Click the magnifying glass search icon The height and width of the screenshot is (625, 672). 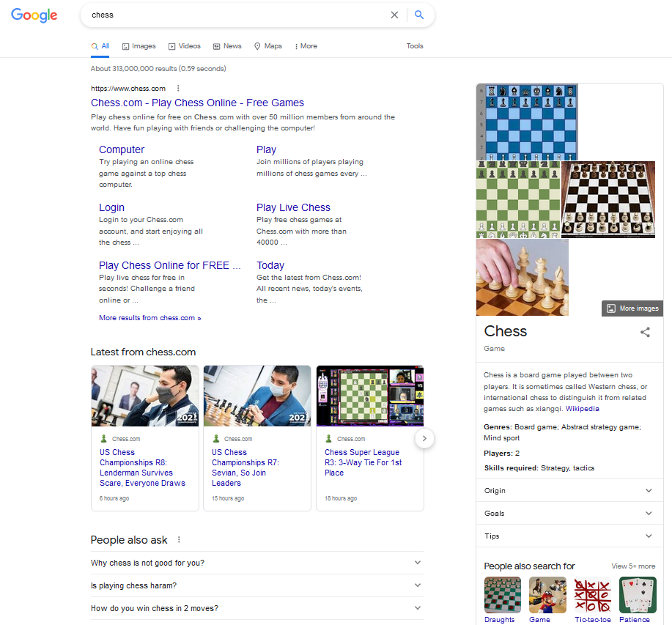(x=418, y=15)
